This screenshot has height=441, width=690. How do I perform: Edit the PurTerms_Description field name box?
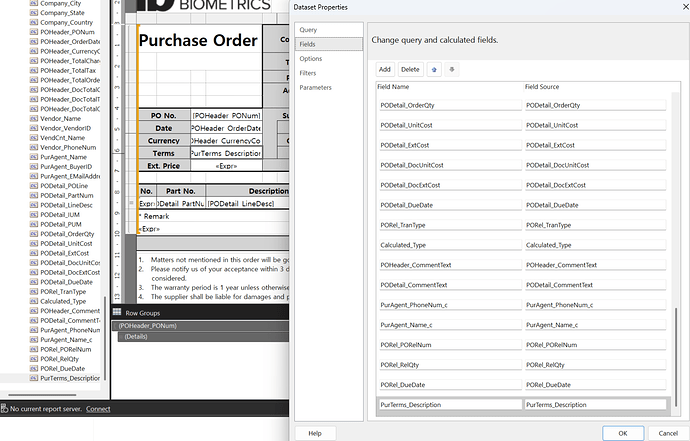(448, 405)
